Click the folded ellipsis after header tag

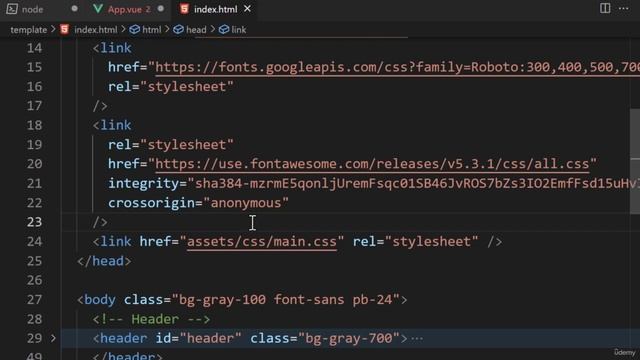coord(417,338)
